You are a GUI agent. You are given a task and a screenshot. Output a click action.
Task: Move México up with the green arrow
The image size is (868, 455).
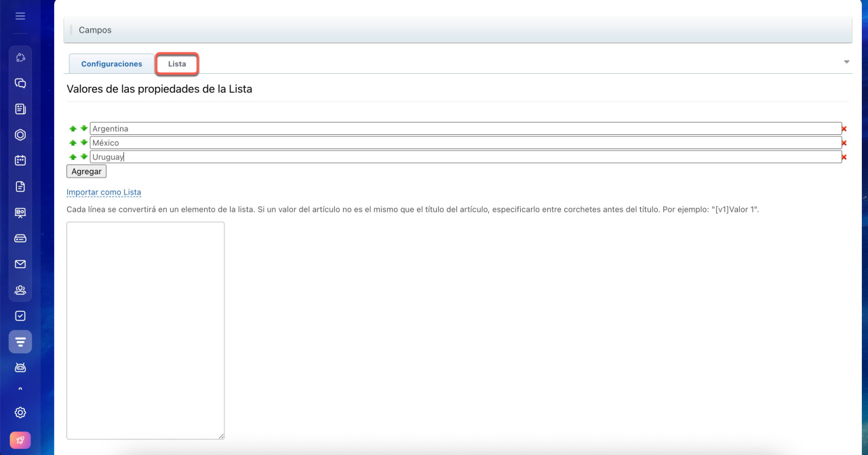73,142
